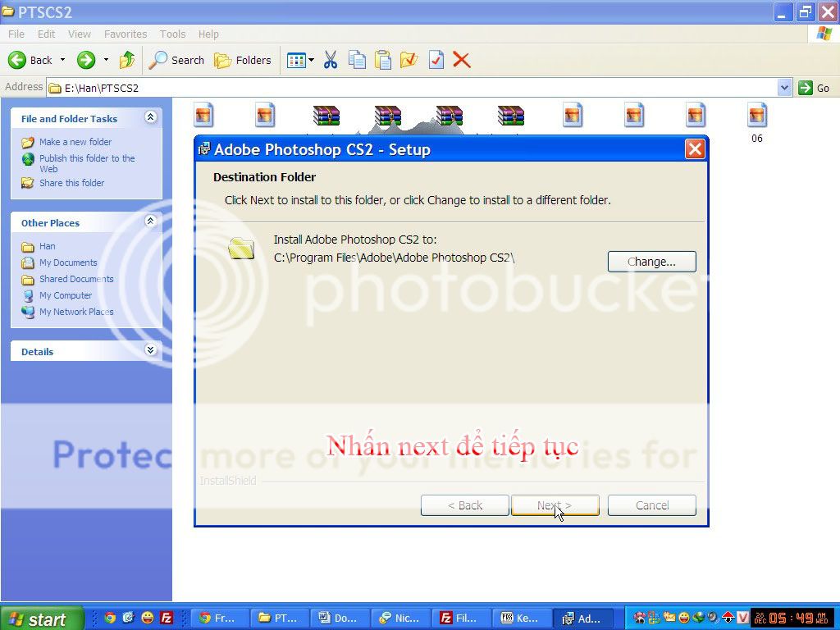This screenshot has height=630, width=840.
Task: Cancel the Adobe Photoshop CS2 setup
Action: click(x=652, y=505)
